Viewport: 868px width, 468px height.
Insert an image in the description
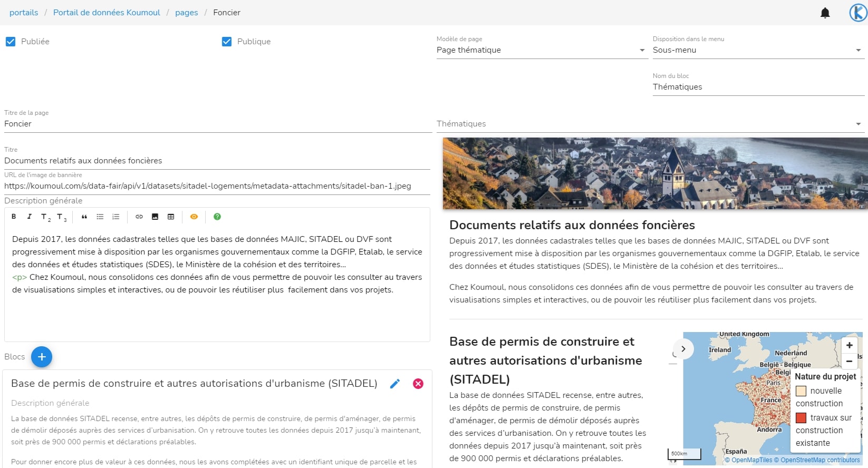pos(155,217)
